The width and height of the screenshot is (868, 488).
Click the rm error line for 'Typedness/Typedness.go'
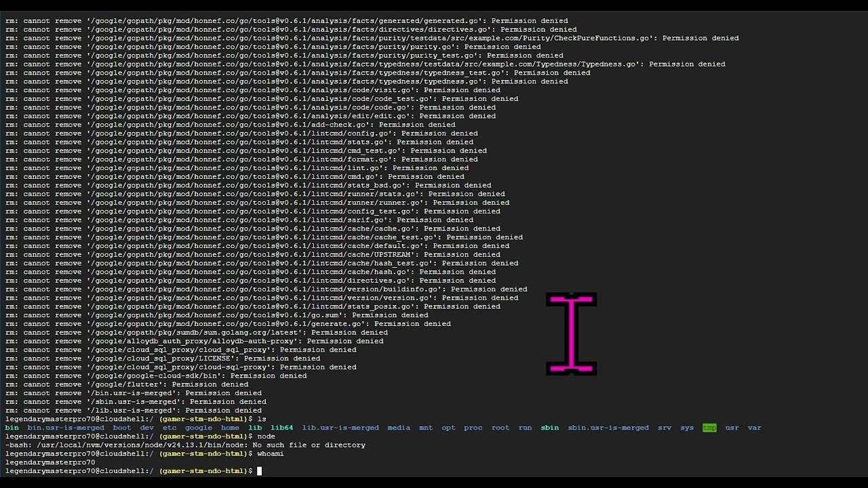pos(365,64)
